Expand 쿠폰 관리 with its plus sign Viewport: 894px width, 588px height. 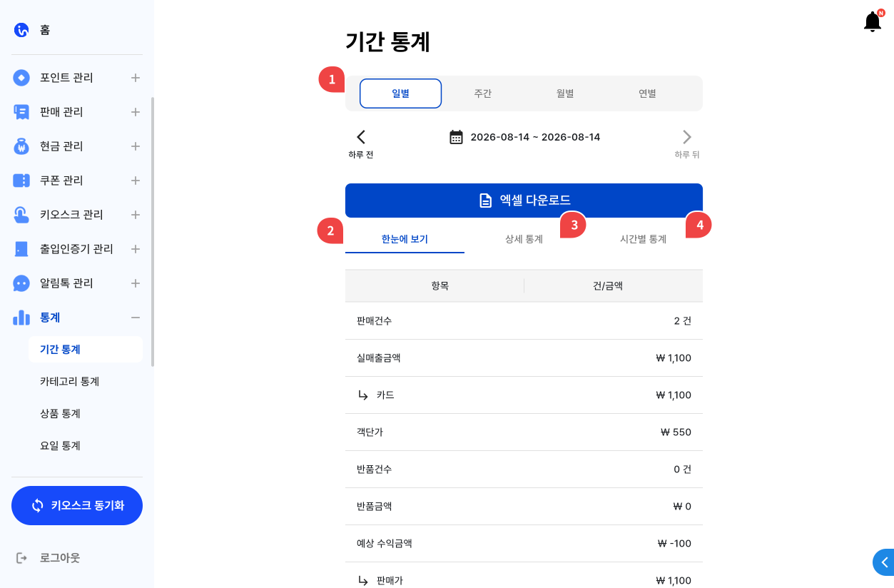click(x=136, y=181)
